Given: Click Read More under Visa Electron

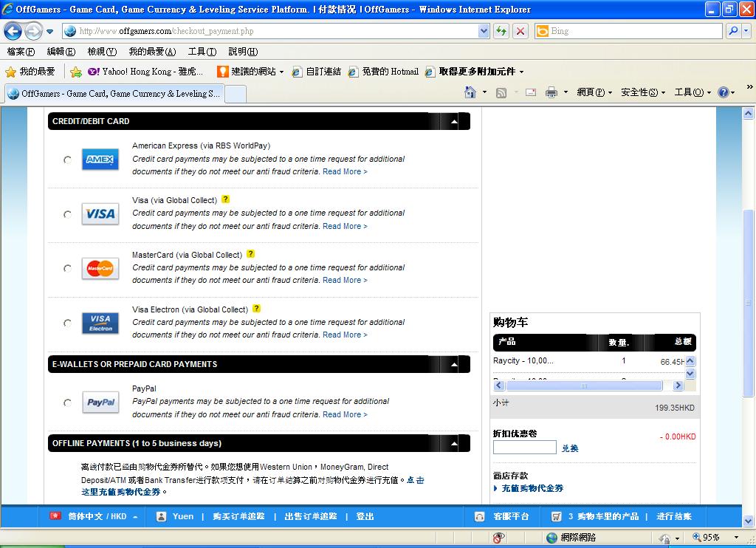Looking at the screenshot, I should [345, 335].
